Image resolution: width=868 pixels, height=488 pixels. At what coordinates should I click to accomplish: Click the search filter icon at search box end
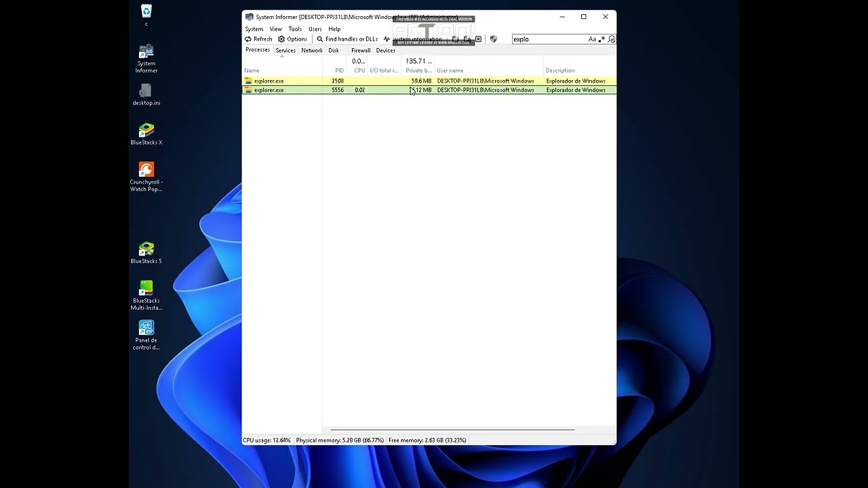(611, 39)
